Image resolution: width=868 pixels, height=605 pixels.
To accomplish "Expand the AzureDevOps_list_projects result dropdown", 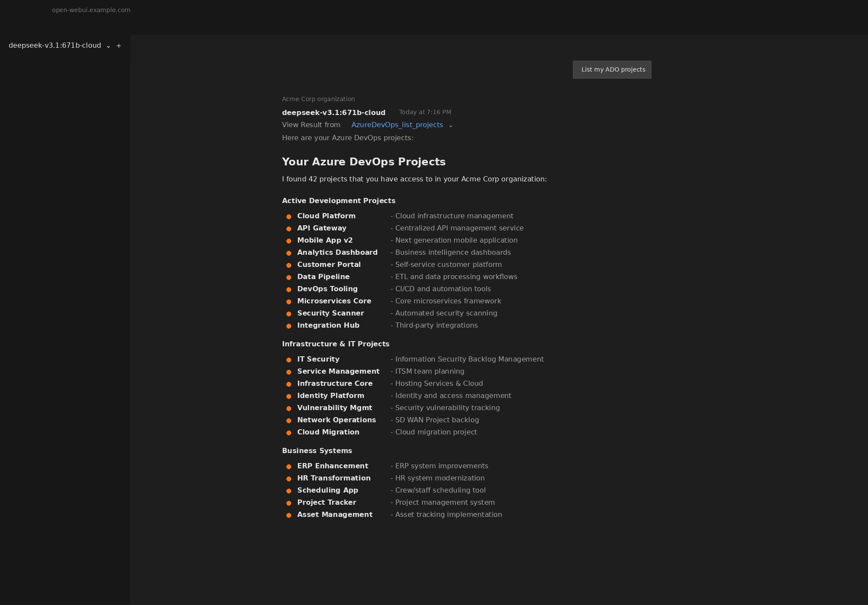I will 450,125.
